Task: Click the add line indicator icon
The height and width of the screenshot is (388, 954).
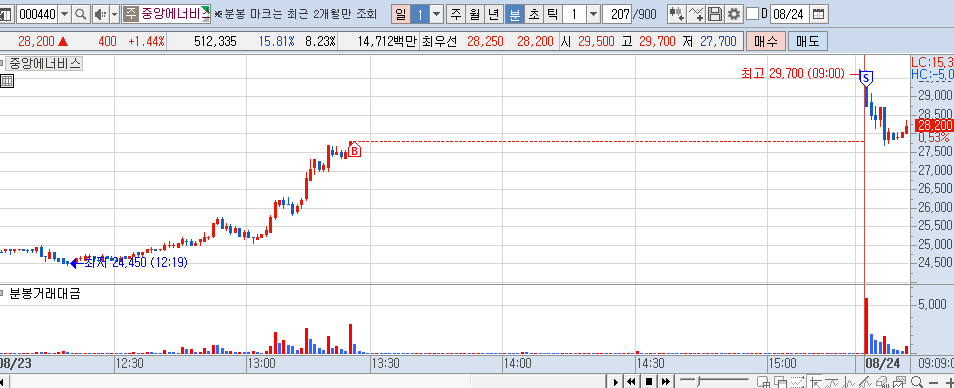Action: [x=697, y=13]
